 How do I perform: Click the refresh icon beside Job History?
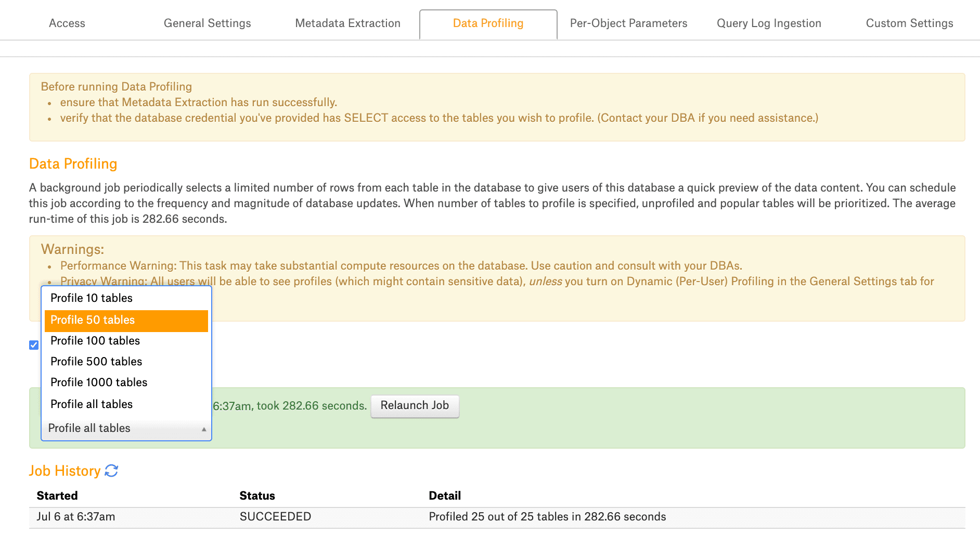(111, 471)
